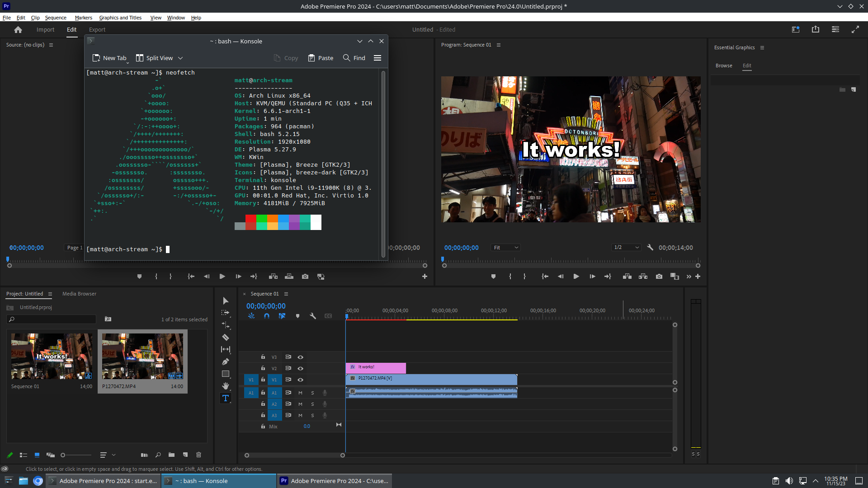Screen dimensions: 868x488
Task: Open Project Untitled panel menu
Action: [x=50, y=294]
